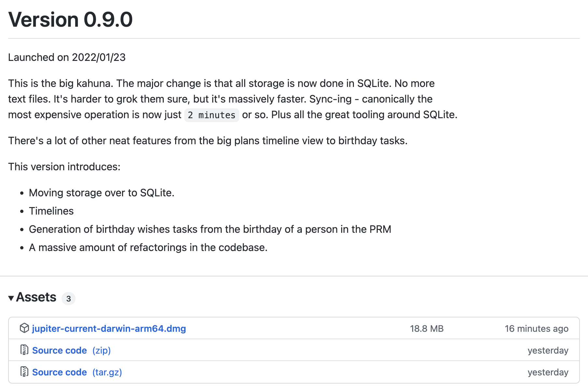Image resolution: width=588 pixels, height=392 pixels.
Task: Click the "2 minutes" inline code snippet
Action: pyautogui.click(x=212, y=115)
